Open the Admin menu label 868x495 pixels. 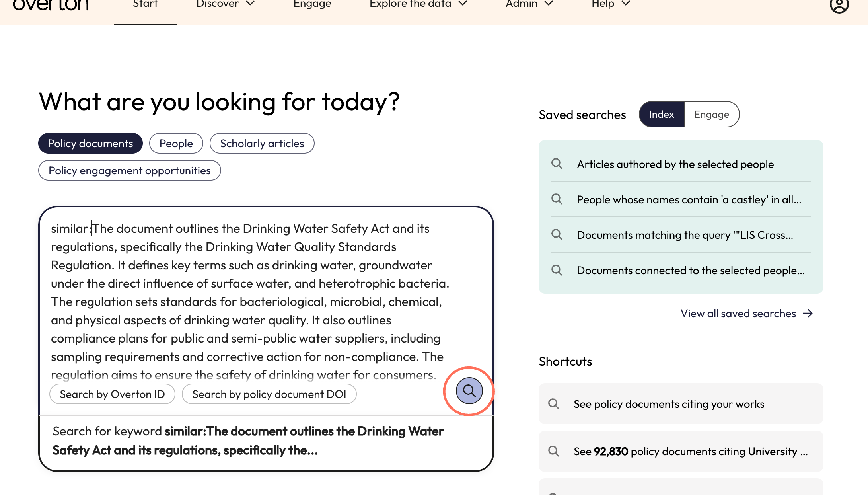click(522, 4)
